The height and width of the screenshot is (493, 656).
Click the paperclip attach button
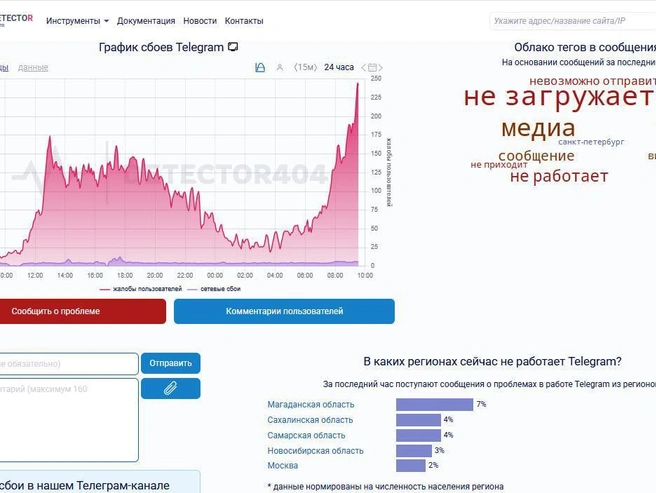pyautogui.click(x=171, y=388)
